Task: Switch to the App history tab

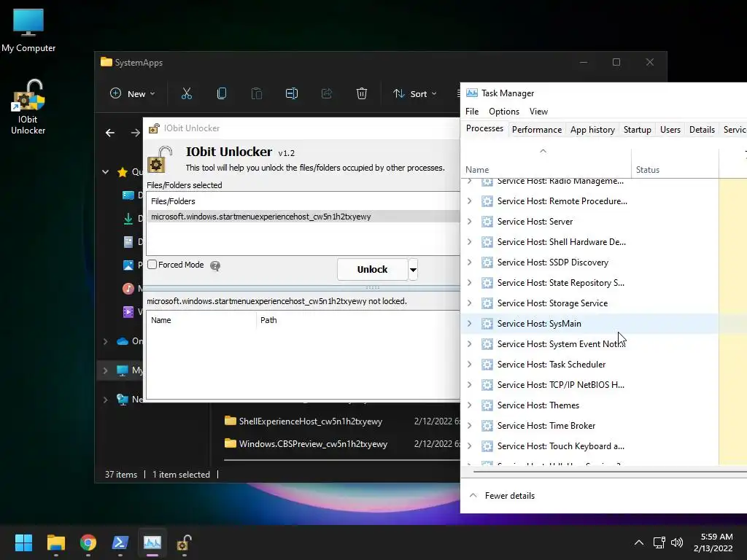Action: (592, 130)
